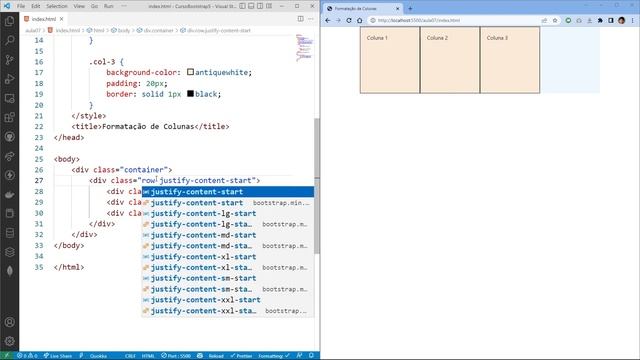The width and height of the screenshot is (640, 360).
Task: Open a new browser tab
Action: click(x=410, y=9)
